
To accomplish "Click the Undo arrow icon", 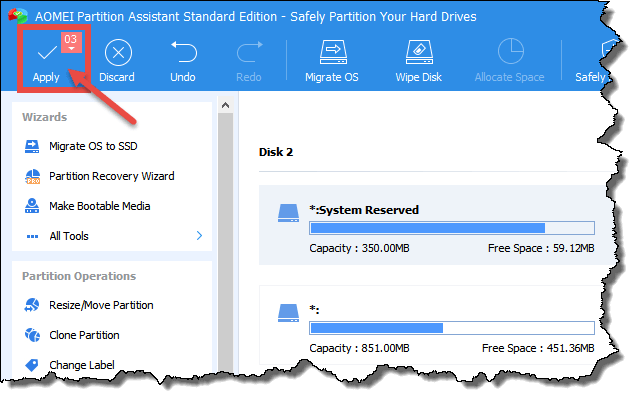I will (x=184, y=52).
